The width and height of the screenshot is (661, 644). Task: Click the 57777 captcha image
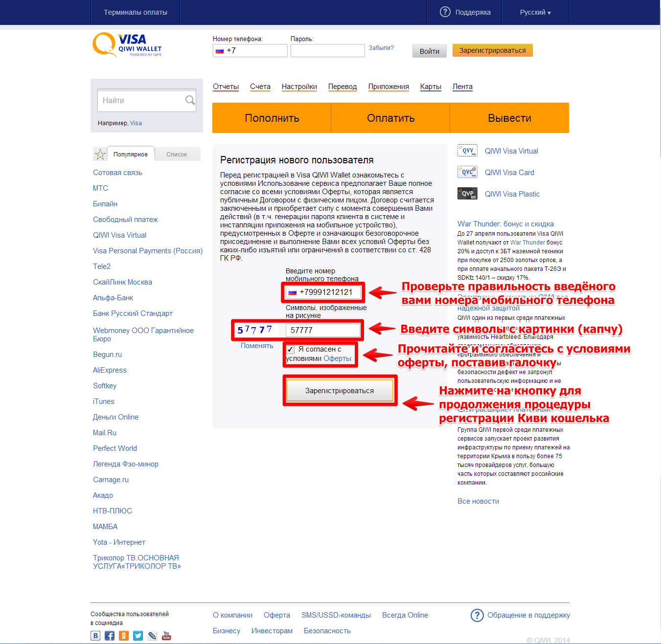(x=255, y=330)
